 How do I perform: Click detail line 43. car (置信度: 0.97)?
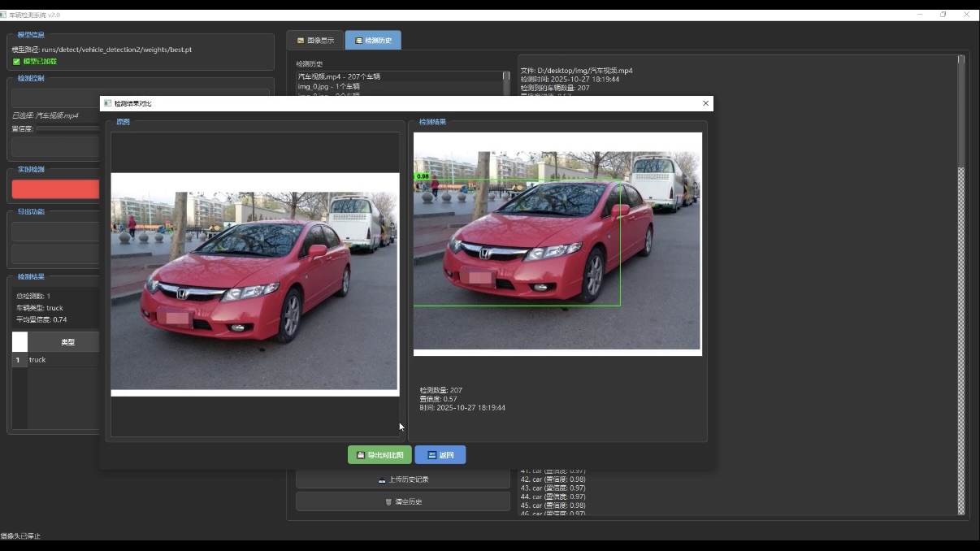[553, 488]
